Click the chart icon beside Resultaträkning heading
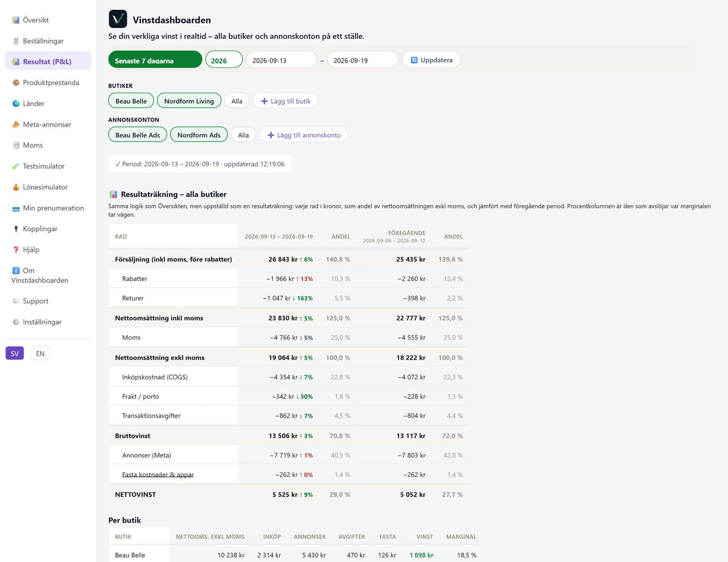 pos(113,194)
